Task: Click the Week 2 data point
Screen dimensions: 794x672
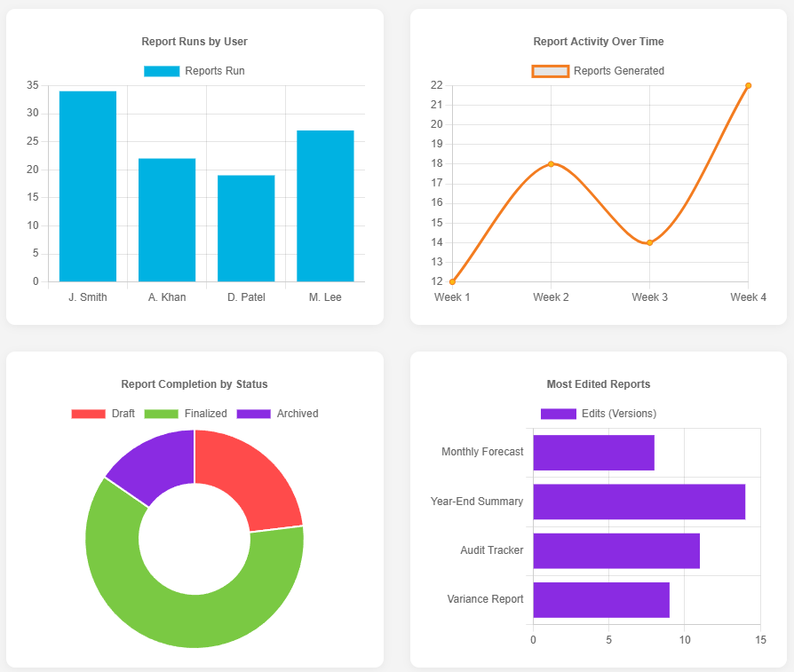Action: pos(551,163)
